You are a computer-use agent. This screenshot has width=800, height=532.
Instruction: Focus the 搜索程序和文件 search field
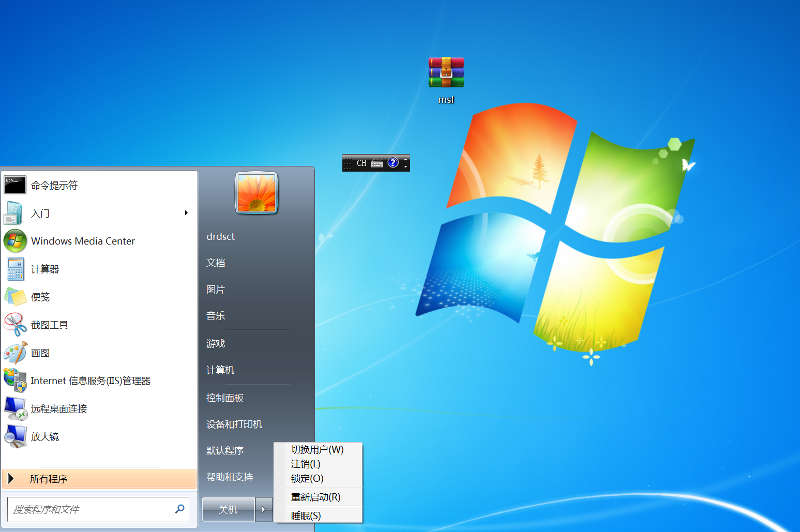coord(98,509)
